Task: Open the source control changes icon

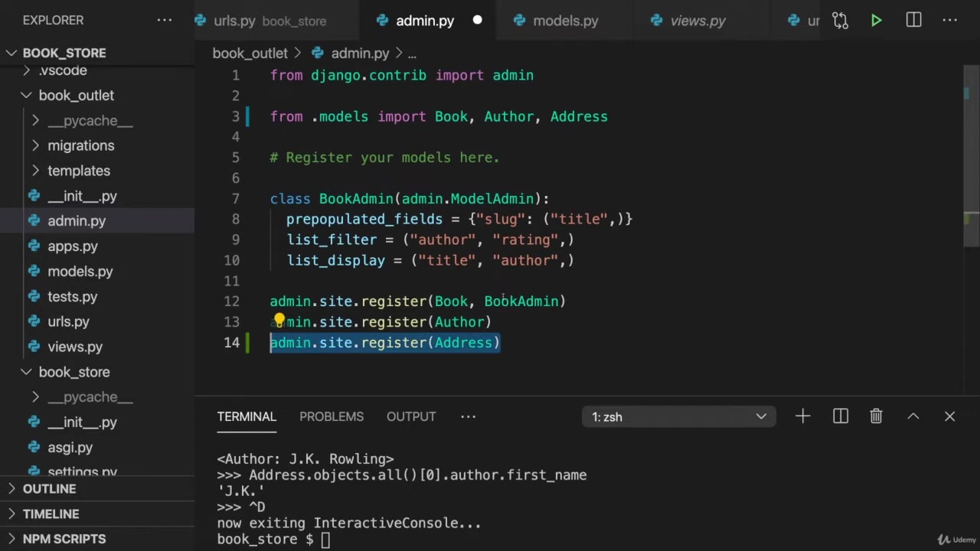Action: (x=840, y=21)
